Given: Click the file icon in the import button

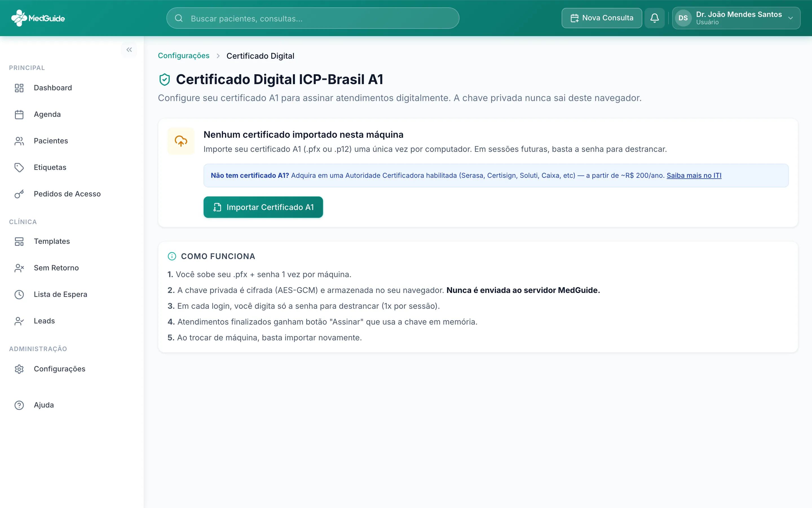Looking at the screenshot, I should coord(217,207).
